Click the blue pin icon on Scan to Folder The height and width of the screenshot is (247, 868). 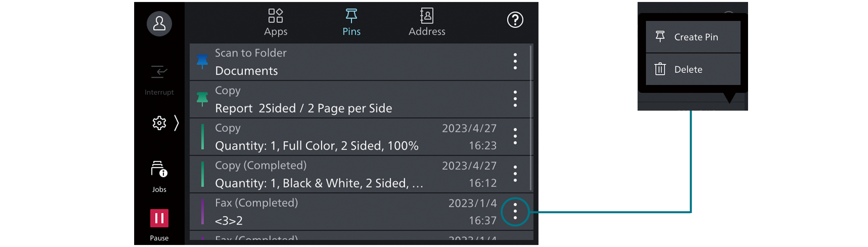[x=202, y=61]
